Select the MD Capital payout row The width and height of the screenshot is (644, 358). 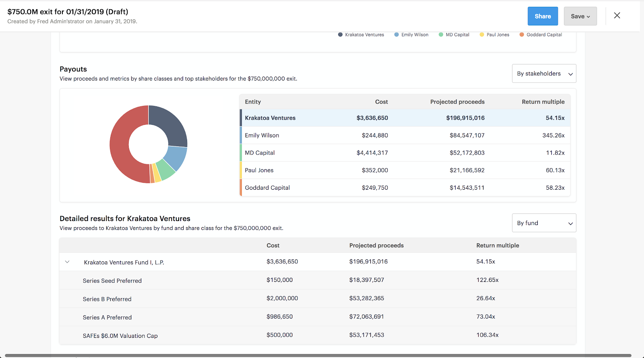[x=405, y=153]
